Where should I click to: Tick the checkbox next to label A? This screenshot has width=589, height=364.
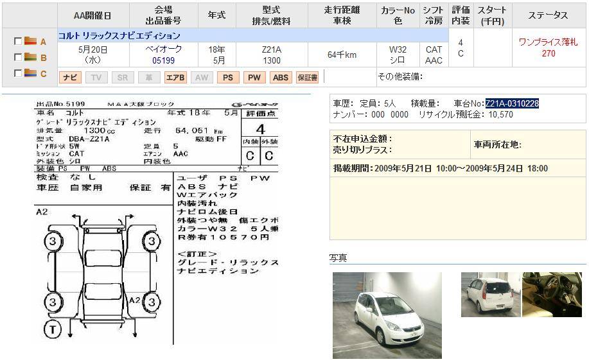point(17,41)
